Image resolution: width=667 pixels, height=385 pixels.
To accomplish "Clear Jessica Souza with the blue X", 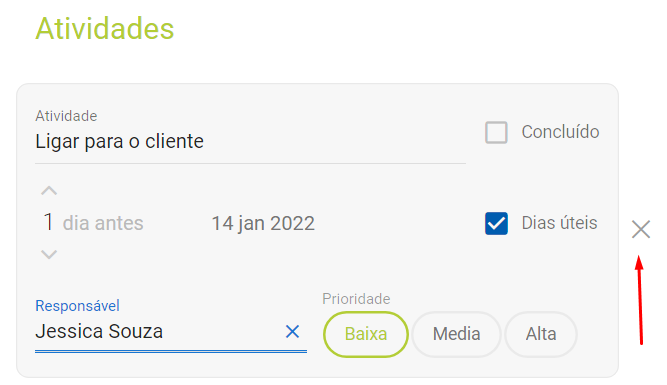I will (292, 331).
